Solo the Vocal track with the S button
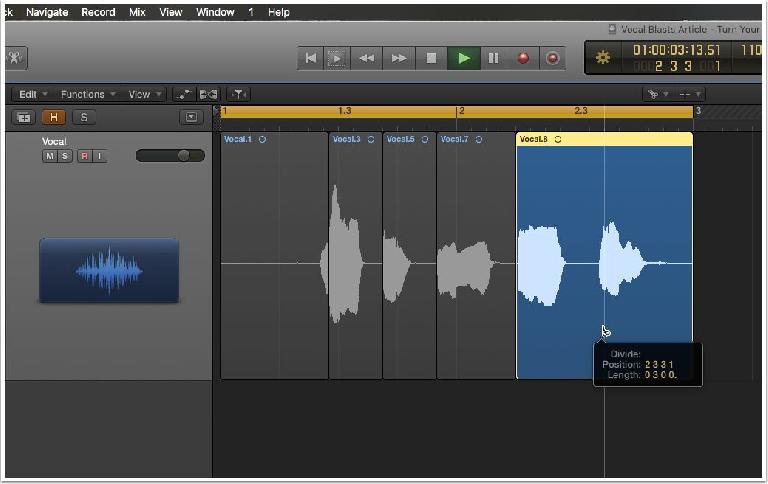768x484 pixels. pyautogui.click(x=64, y=156)
